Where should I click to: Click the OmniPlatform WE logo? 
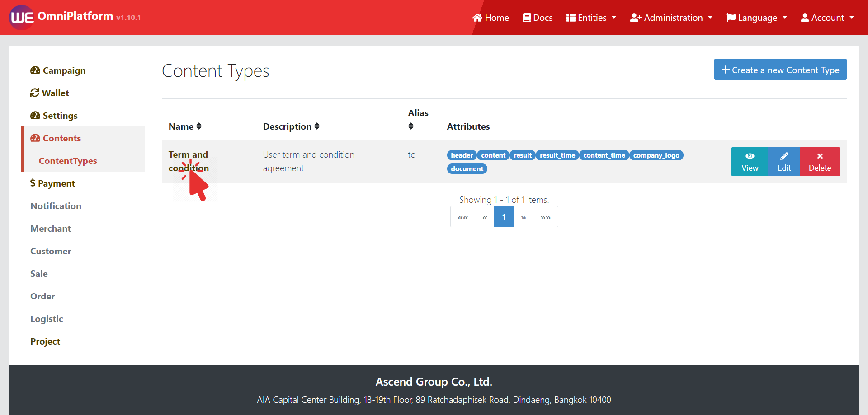pos(21,18)
